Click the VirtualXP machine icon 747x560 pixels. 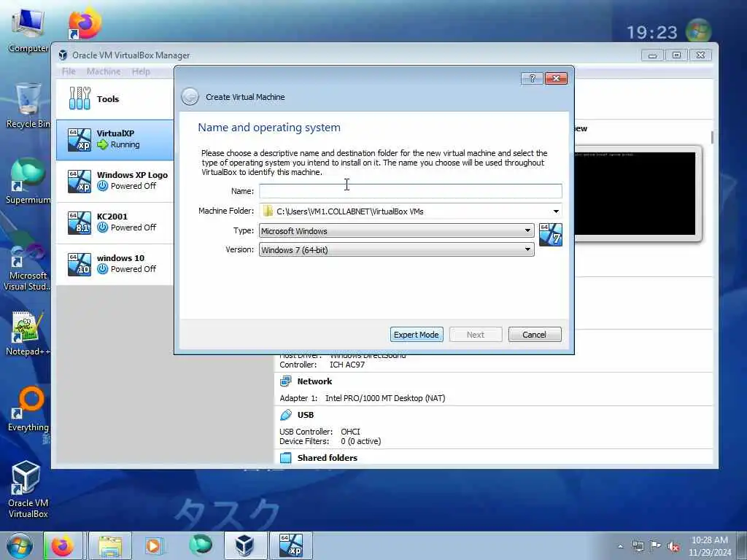pos(79,139)
